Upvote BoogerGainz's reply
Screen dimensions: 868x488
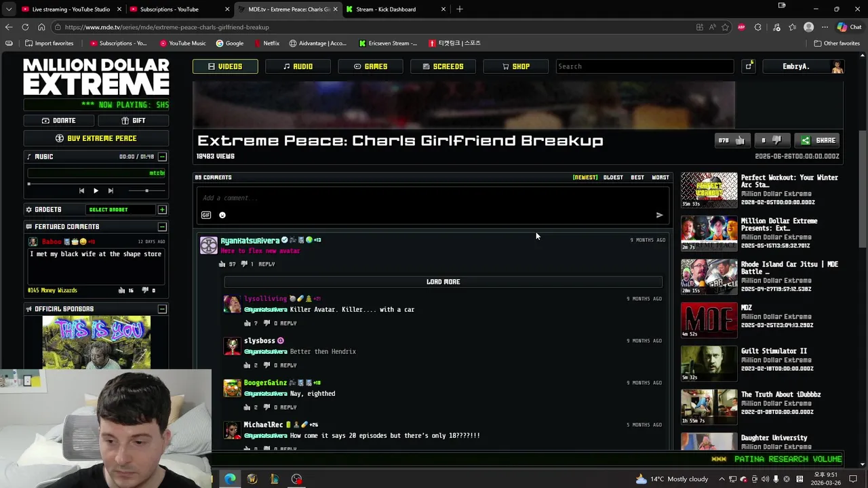click(x=247, y=407)
